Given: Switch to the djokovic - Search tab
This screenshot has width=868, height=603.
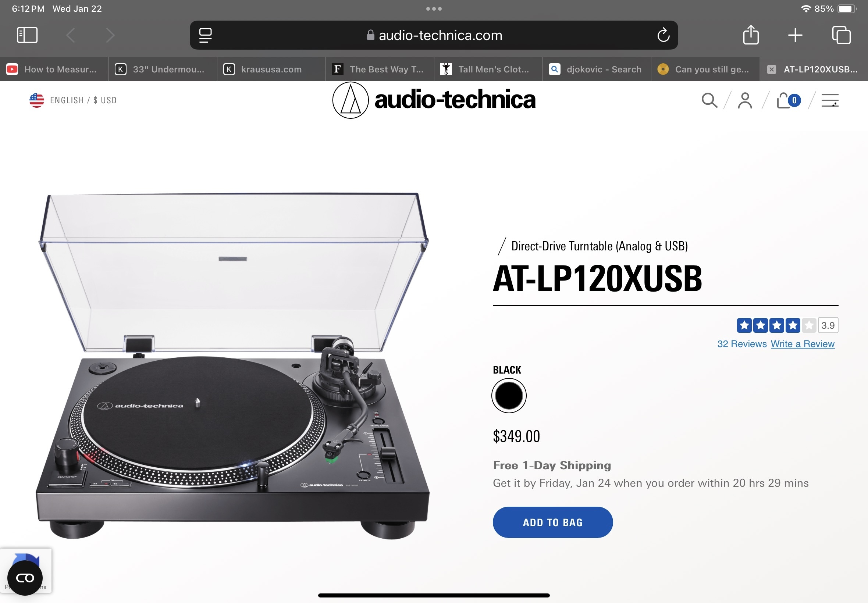Looking at the screenshot, I should point(597,69).
